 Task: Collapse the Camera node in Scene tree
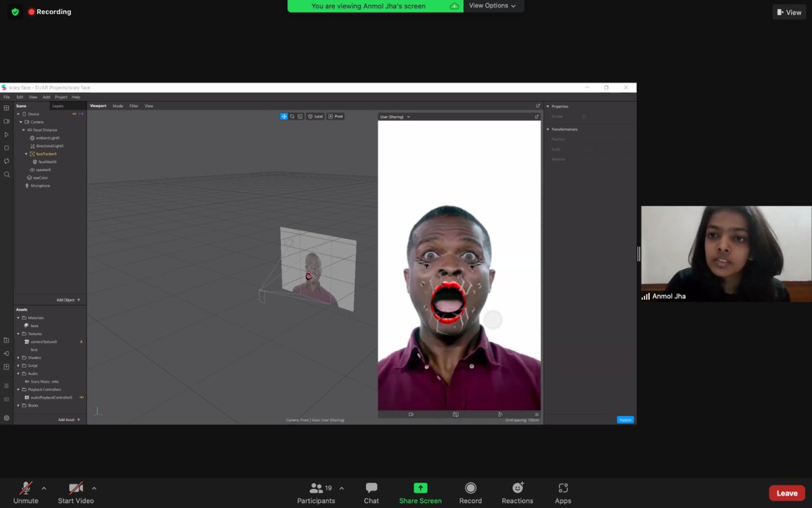[21, 122]
